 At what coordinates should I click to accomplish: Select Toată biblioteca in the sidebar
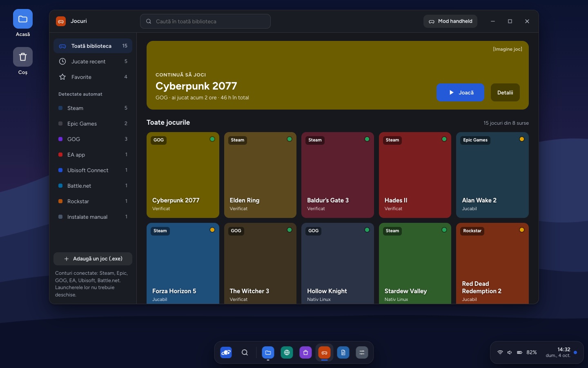(93, 46)
